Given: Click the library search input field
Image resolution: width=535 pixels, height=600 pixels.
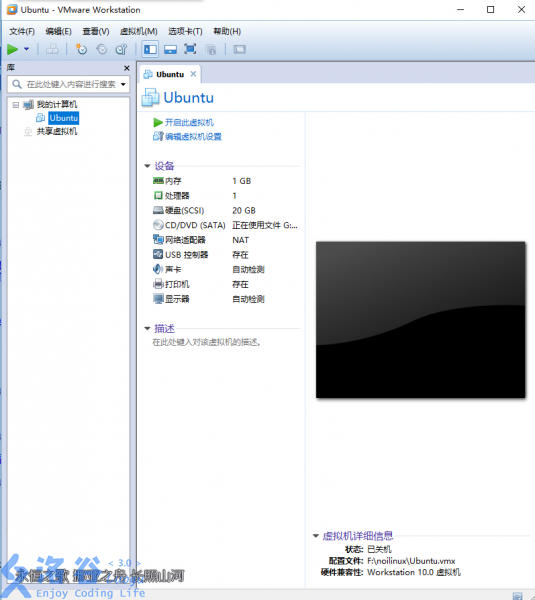Looking at the screenshot, I should click(71, 84).
